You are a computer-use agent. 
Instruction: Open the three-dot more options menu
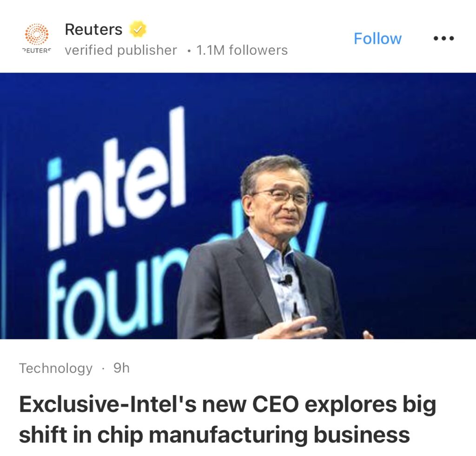(443, 38)
